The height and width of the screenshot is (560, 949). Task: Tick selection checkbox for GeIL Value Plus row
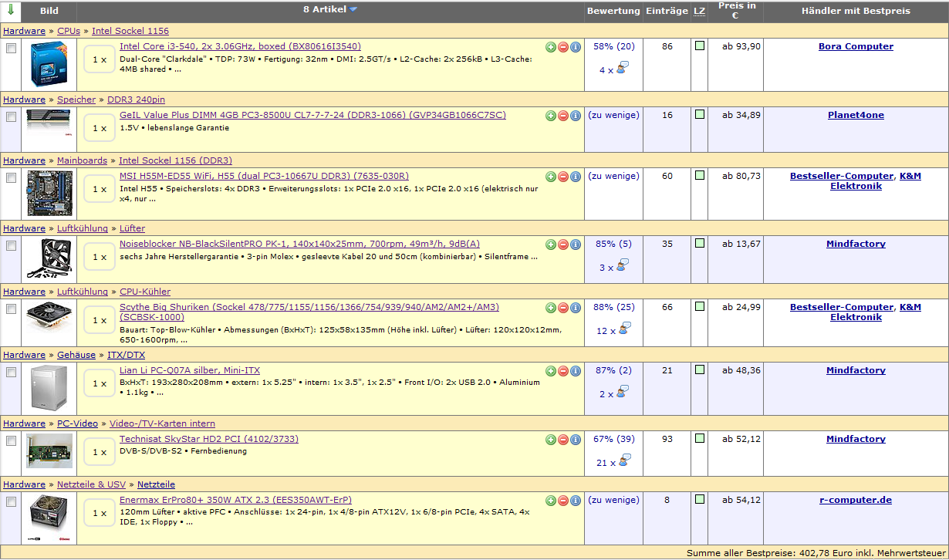(11, 116)
